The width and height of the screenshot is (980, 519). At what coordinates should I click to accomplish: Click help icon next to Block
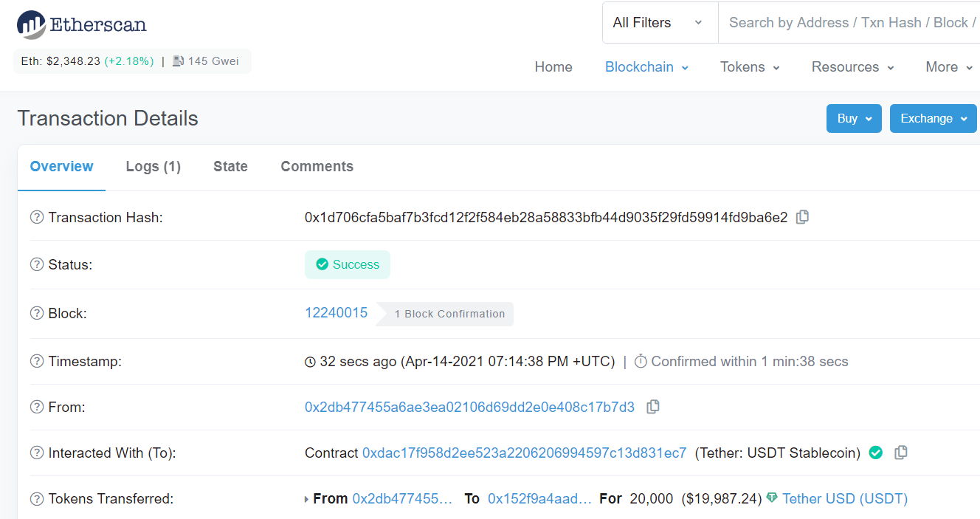(37, 313)
